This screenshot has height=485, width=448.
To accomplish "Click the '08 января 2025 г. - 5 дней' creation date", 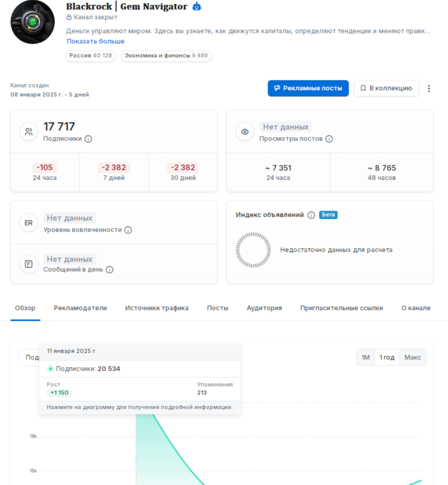I will [x=50, y=95].
